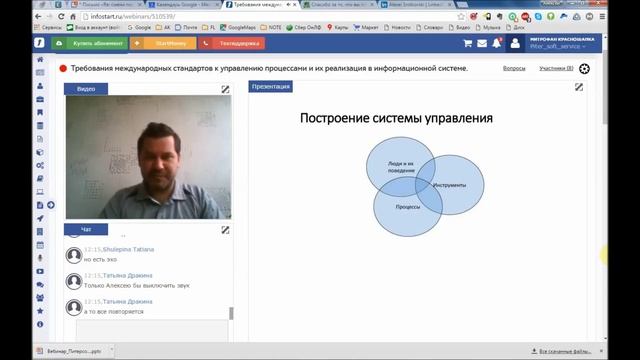This screenshot has height=360, width=640.
Task: Click the browser address bar
Action: coord(269,17)
